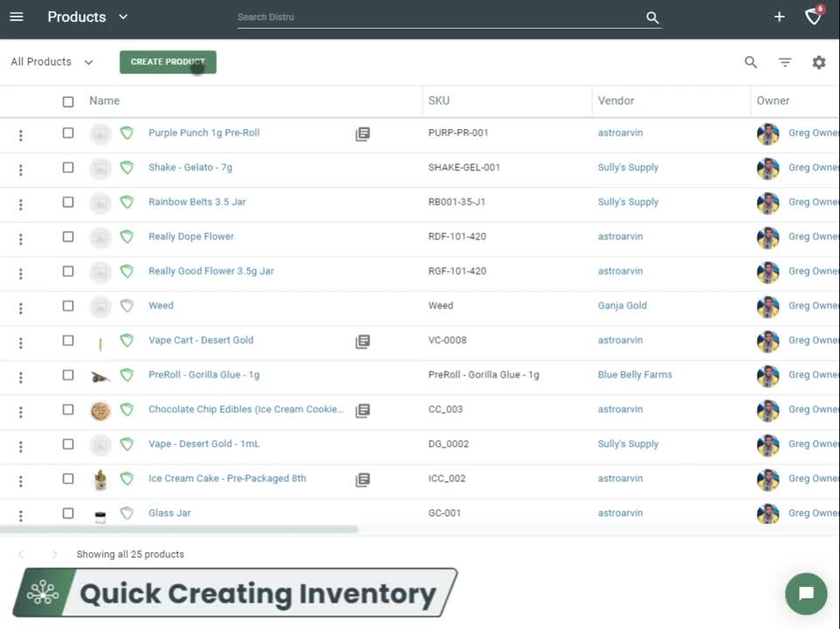Toggle the select-all checkbox in header
Screen dimensions: 840x629
68,101
